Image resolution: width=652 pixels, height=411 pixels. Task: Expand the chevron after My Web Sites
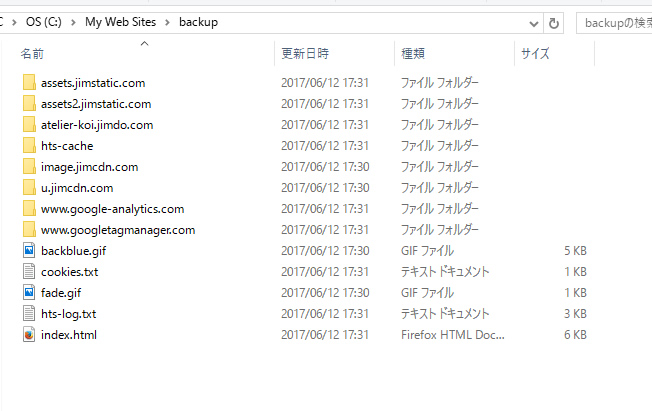pos(167,22)
